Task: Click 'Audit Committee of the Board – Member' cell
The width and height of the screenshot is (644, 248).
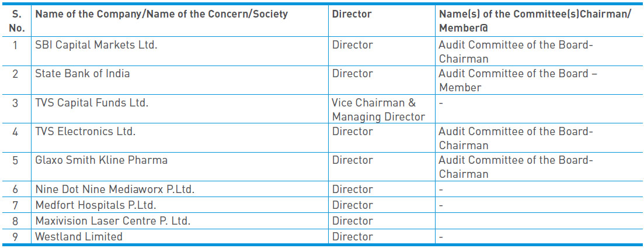Action: (518, 80)
